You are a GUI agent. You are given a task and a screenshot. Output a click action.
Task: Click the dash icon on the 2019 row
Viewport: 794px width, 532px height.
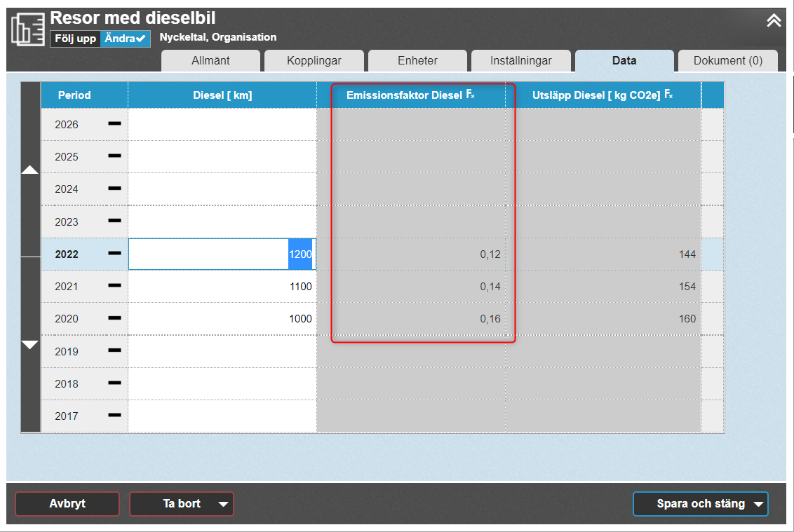point(114,351)
